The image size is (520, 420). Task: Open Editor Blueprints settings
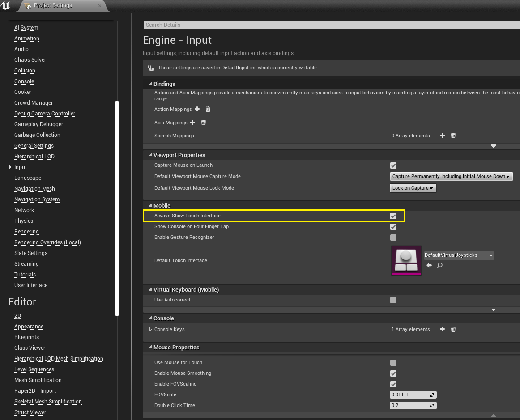[26, 337]
